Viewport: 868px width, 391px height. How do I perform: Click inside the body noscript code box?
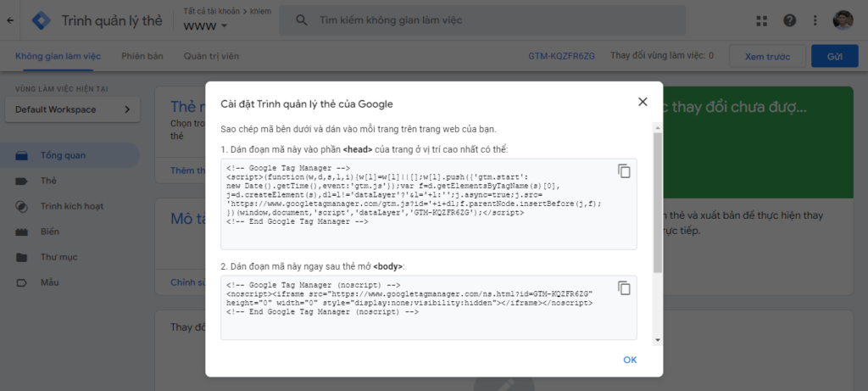coord(428,307)
